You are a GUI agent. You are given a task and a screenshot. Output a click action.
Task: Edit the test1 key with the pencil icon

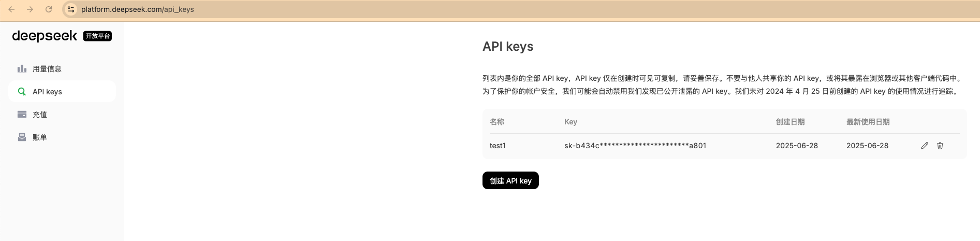(925, 146)
